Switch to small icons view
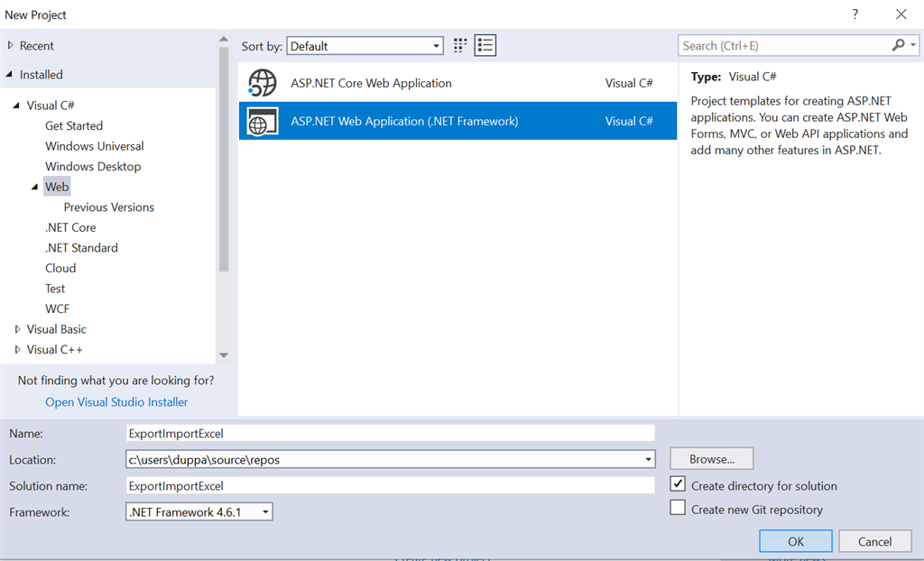Screen dimensions: 924x561 click(x=459, y=45)
